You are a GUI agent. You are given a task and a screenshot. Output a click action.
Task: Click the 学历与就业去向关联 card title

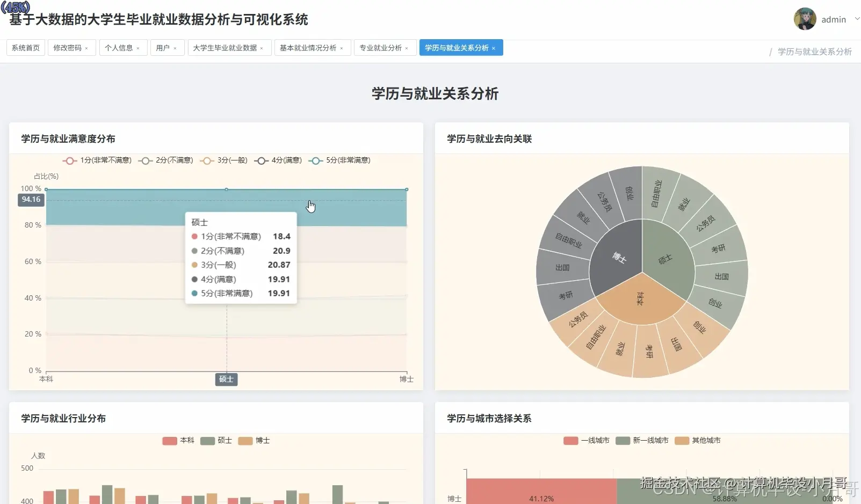point(489,139)
